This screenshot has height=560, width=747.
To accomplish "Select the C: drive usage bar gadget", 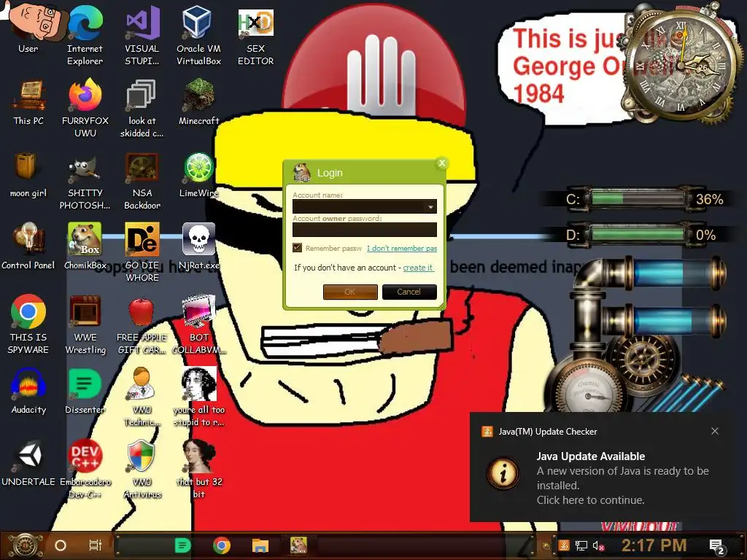I will (638, 198).
